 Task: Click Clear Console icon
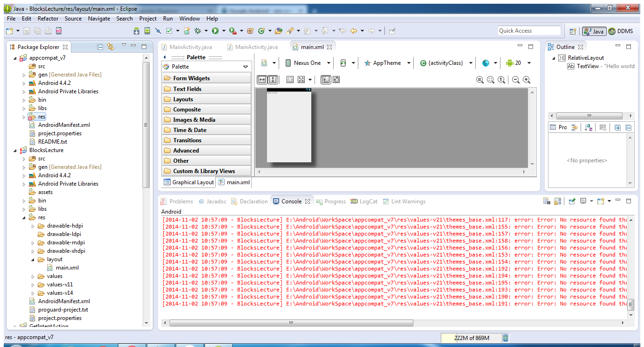coord(548,201)
